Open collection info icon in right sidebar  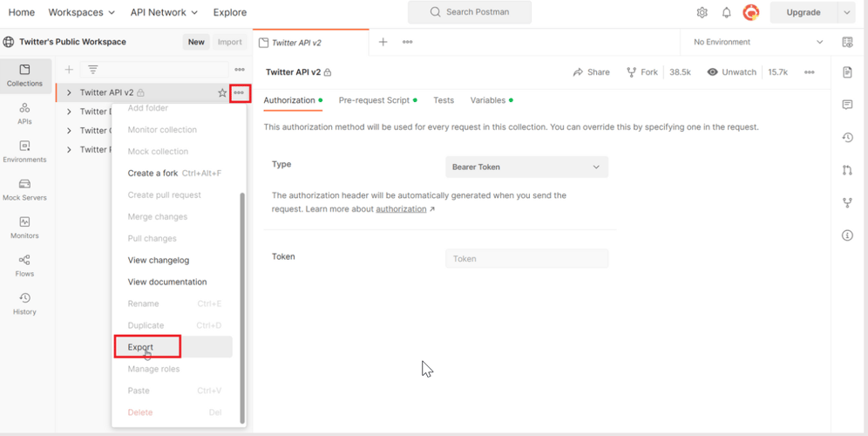tap(847, 235)
